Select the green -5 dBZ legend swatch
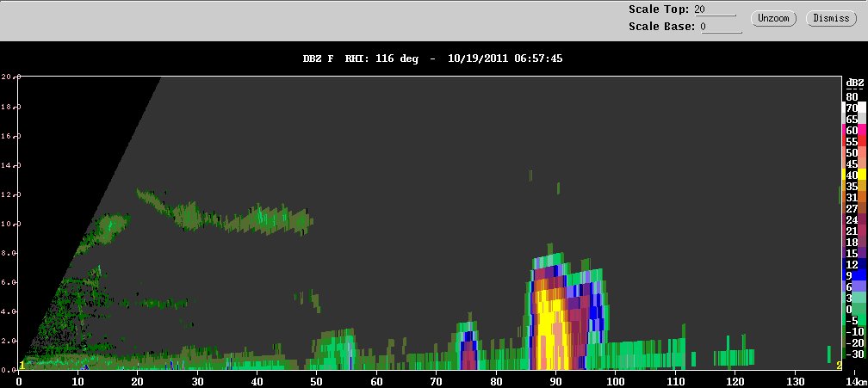 pos(853,321)
